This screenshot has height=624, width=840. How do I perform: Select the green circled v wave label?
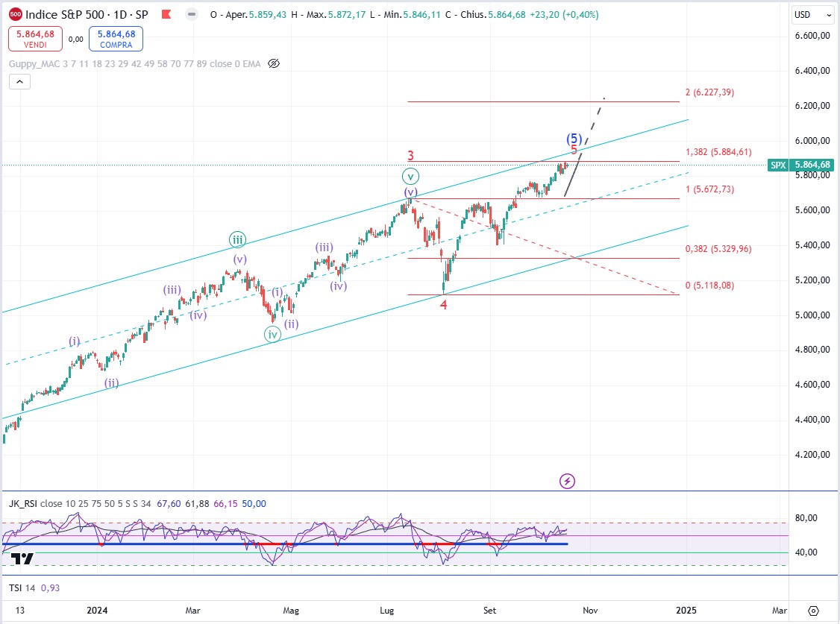click(411, 176)
